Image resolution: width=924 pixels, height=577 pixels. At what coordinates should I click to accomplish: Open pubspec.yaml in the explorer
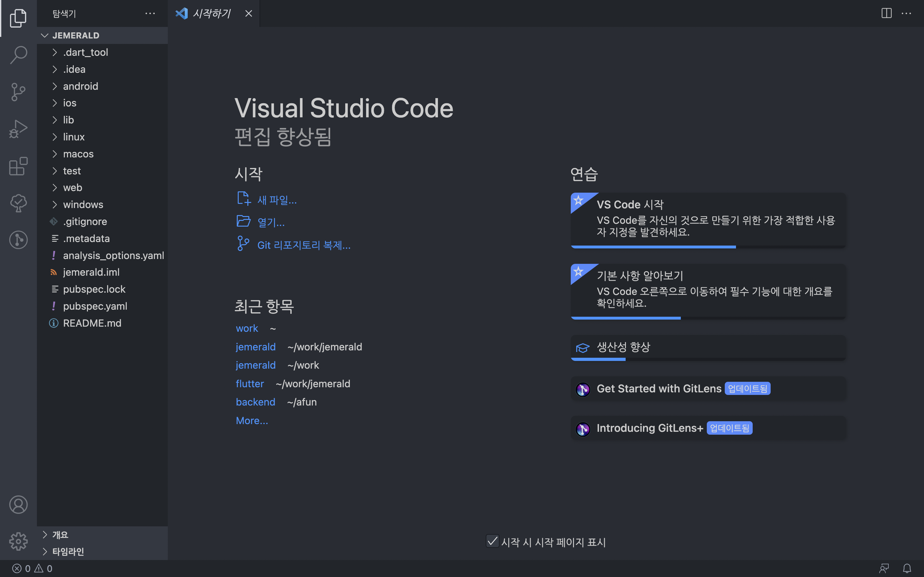point(95,306)
